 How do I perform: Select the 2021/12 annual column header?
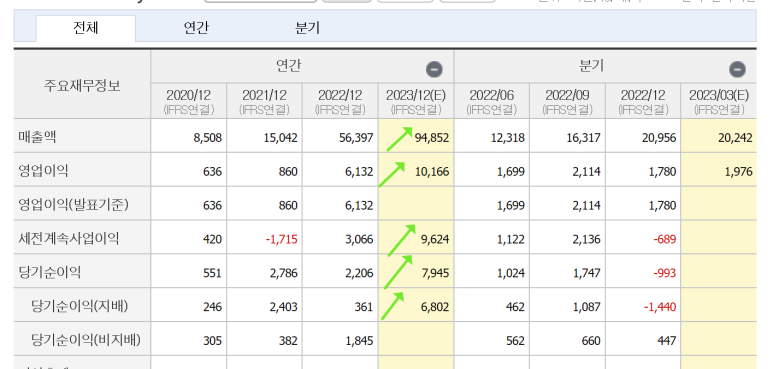[264, 101]
